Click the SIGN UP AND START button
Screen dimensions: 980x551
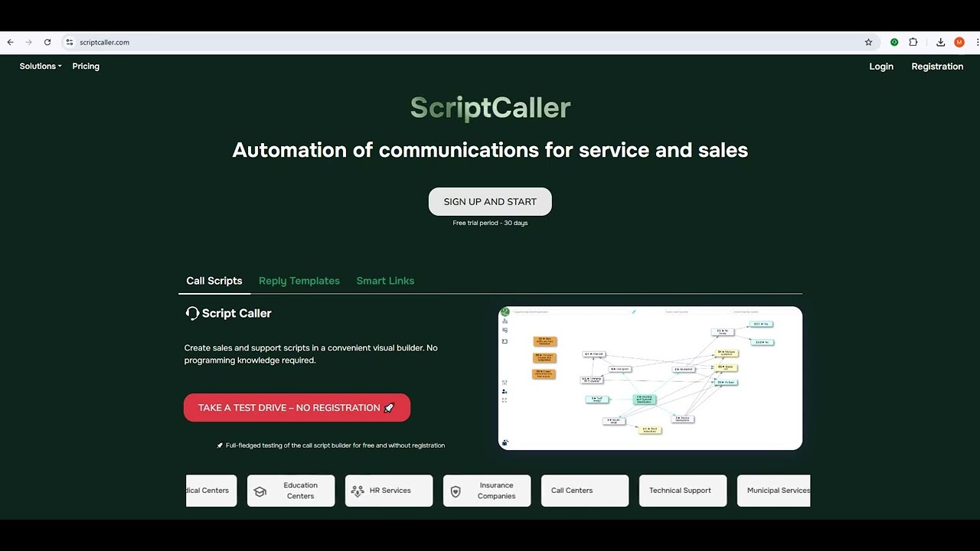(x=490, y=201)
